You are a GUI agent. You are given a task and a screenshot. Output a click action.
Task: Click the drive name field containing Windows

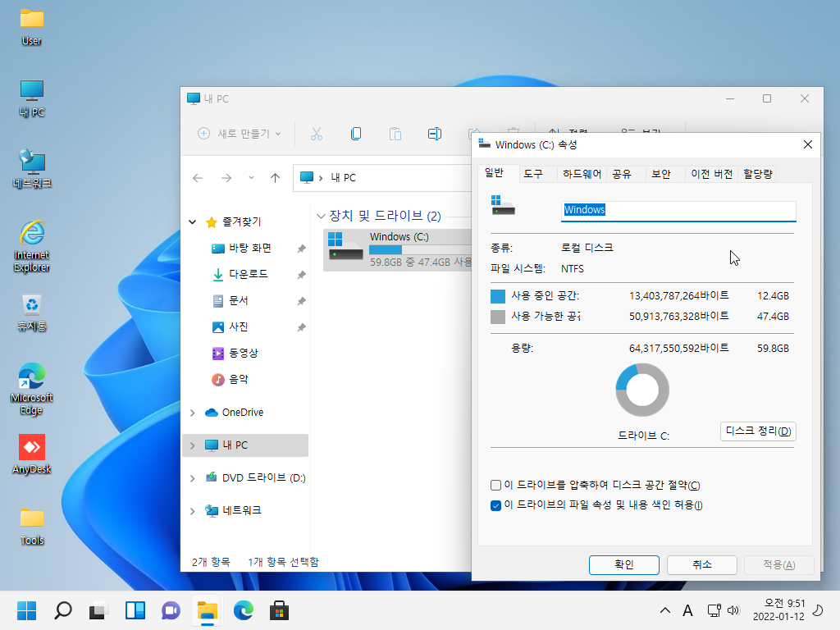tap(678, 211)
